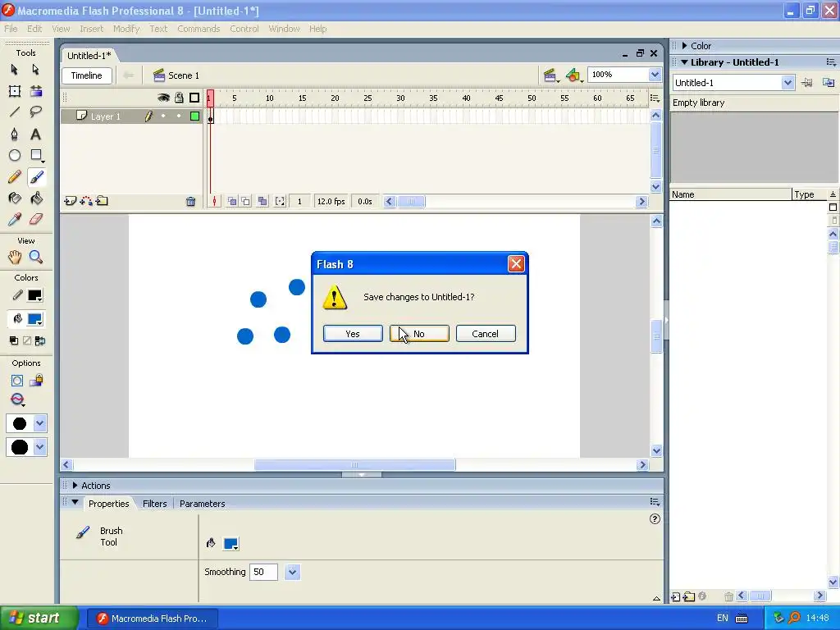Select the Lasso tool
This screenshot has height=630, width=840.
(36, 112)
